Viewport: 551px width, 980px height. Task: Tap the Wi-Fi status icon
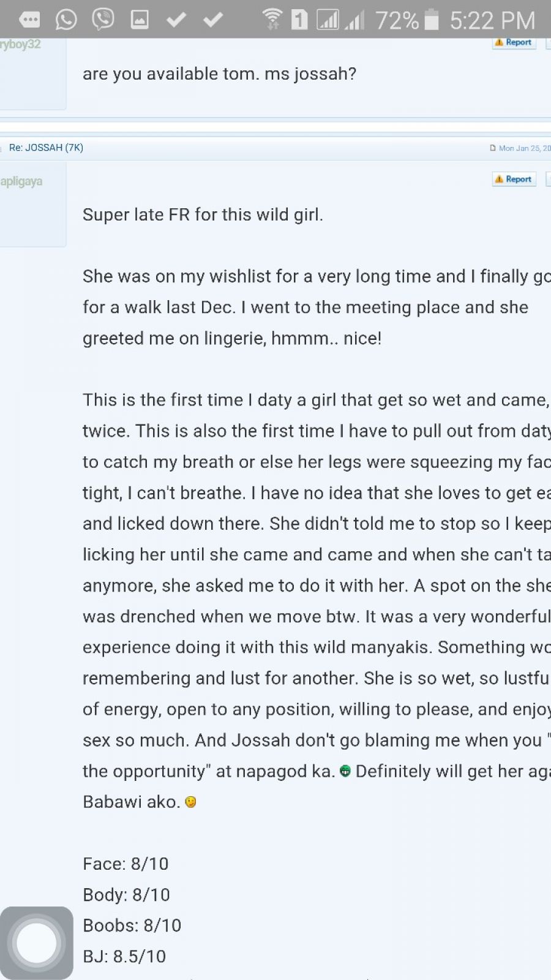coord(272,20)
